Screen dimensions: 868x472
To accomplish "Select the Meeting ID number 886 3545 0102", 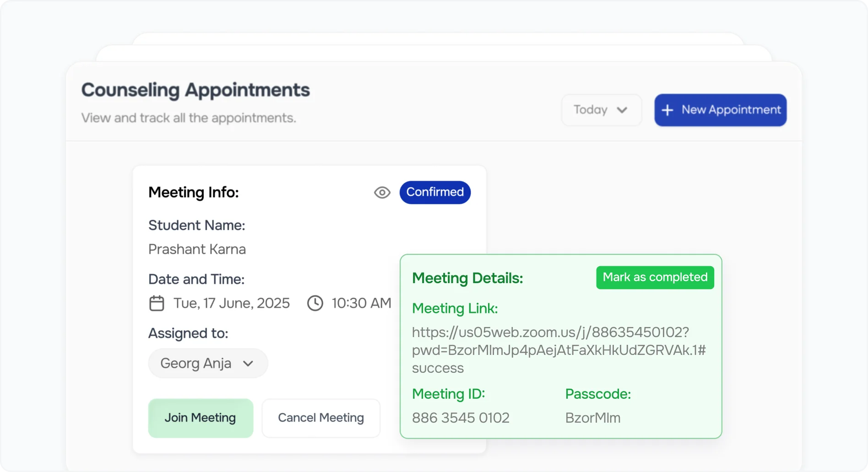I will [461, 418].
